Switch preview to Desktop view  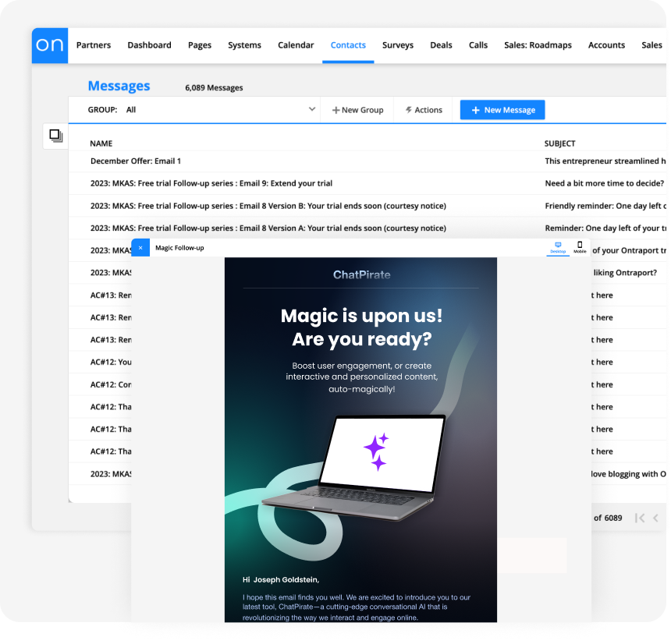pyautogui.click(x=558, y=247)
